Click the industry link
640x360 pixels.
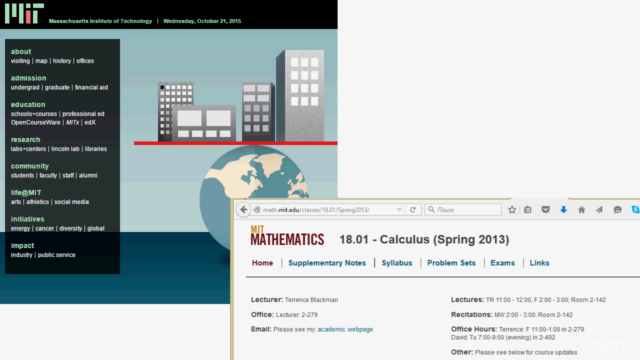[x=22, y=255]
